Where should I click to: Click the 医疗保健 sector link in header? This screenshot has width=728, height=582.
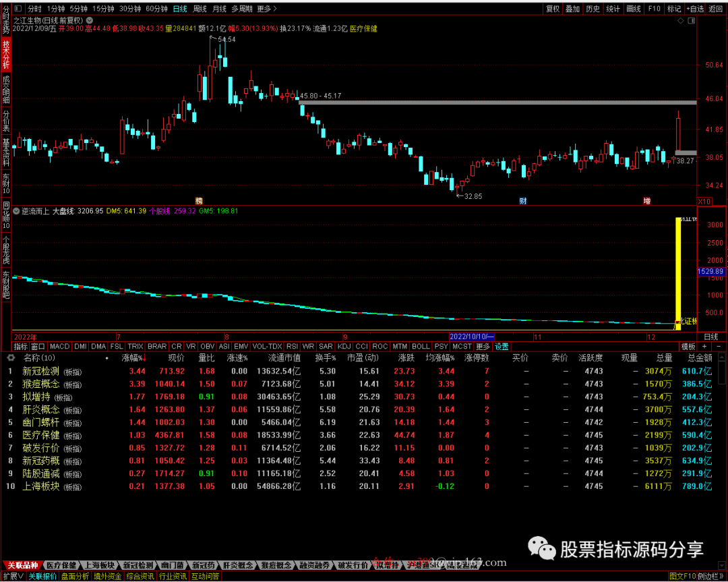(x=363, y=29)
